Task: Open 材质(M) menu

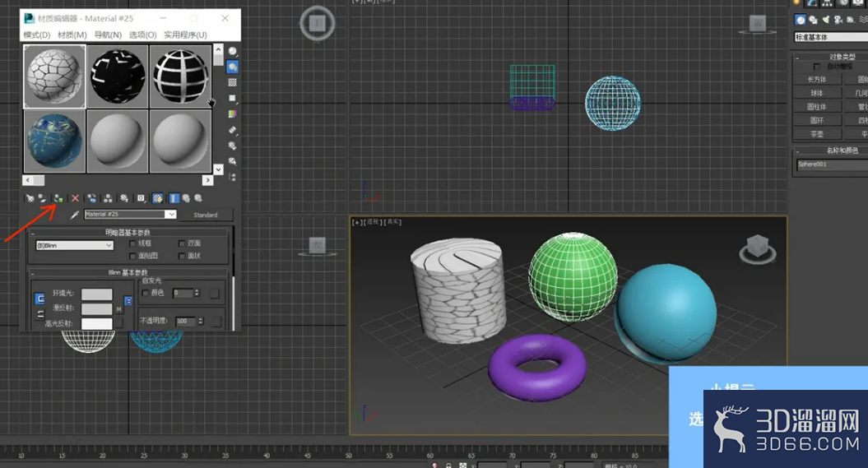Action: pyautogui.click(x=72, y=35)
